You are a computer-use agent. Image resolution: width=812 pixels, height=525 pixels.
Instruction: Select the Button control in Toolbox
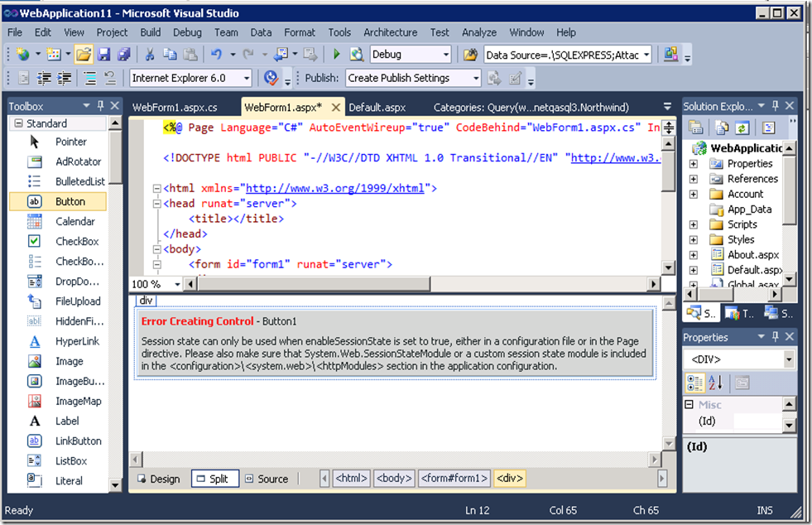[x=58, y=201]
